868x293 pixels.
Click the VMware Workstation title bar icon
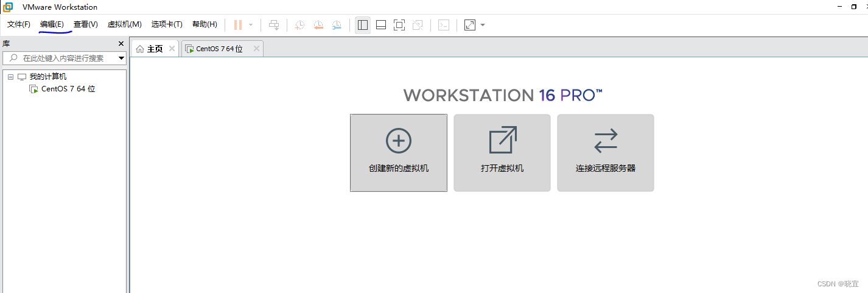[x=7, y=7]
